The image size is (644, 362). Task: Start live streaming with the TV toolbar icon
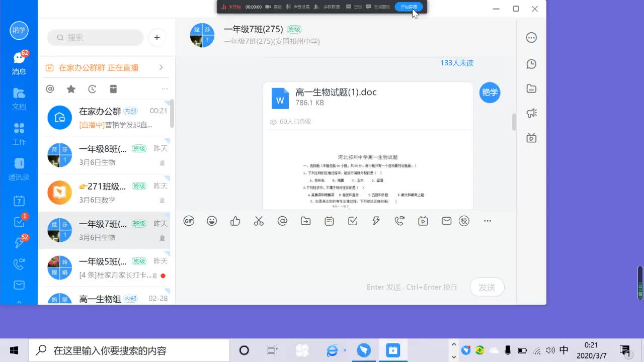click(423, 221)
